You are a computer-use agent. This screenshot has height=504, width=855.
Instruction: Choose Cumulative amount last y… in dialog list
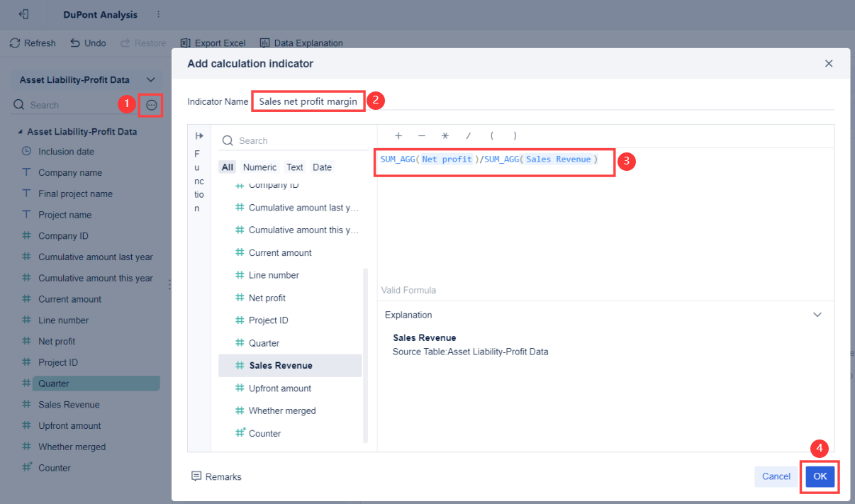pos(290,208)
